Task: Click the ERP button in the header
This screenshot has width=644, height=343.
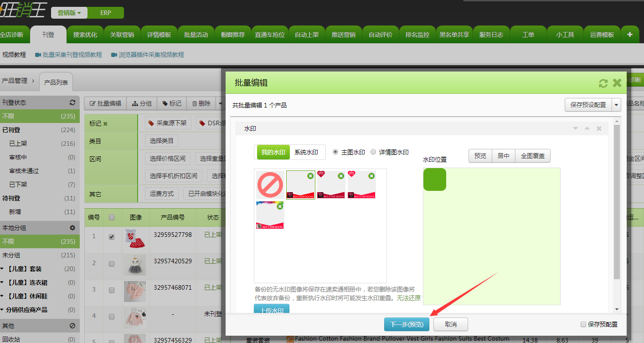Action: tap(106, 13)
